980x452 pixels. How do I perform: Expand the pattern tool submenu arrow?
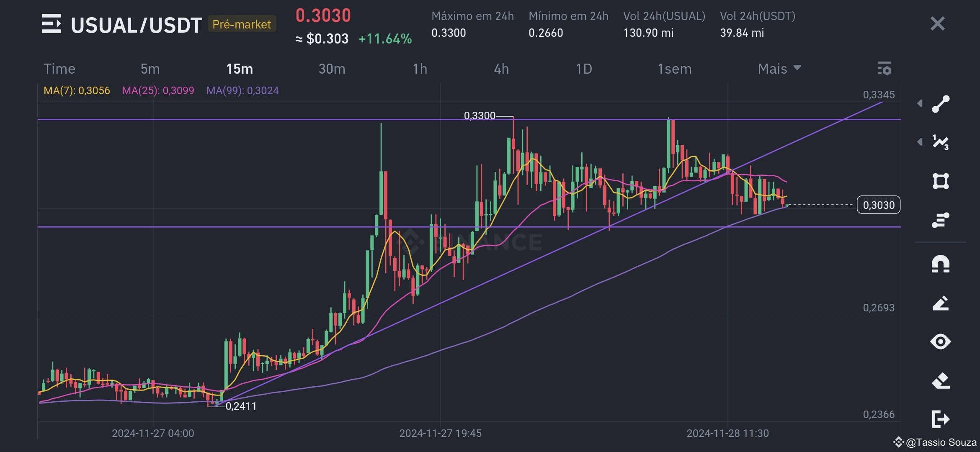click(x=920, y=142)
